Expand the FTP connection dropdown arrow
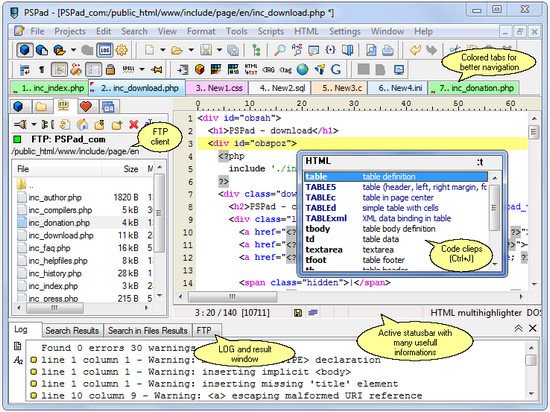 pos(34,124)
